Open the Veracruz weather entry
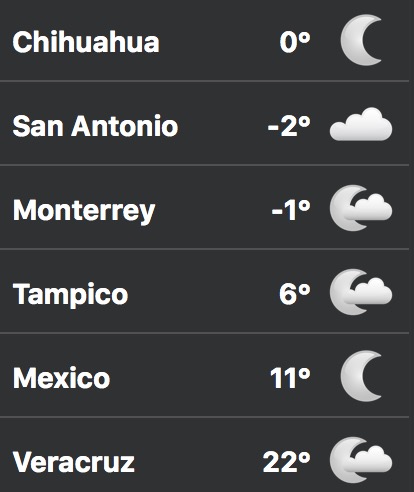This screenshot has height=492, width=414. (x=204, y=455)
